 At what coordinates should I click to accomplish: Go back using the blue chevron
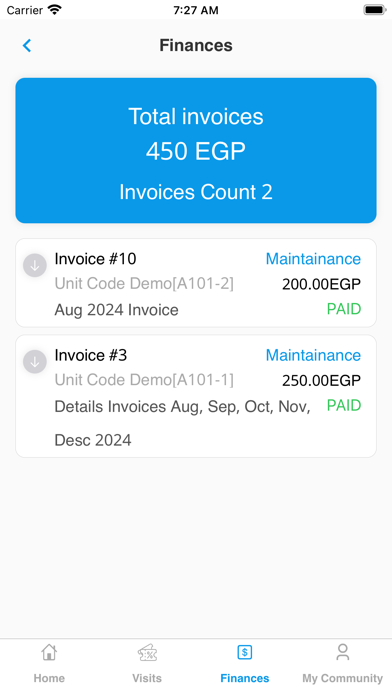pos(27,45)
